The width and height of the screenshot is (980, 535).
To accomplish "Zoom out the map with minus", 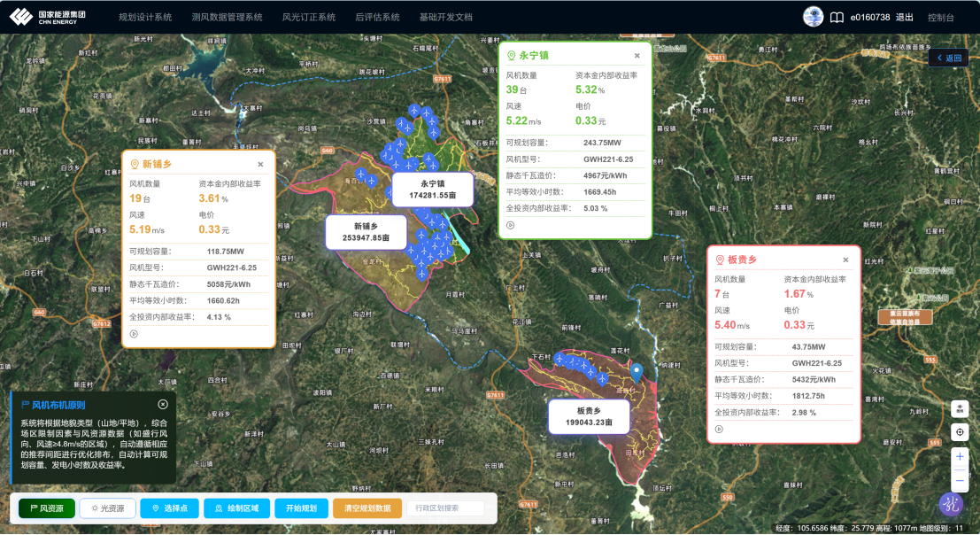I will coord(960,480).
